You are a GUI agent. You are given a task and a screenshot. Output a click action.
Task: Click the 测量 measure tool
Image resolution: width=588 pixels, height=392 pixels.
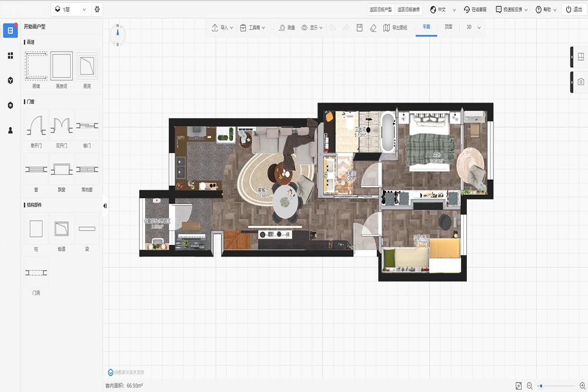coord(287,28)
